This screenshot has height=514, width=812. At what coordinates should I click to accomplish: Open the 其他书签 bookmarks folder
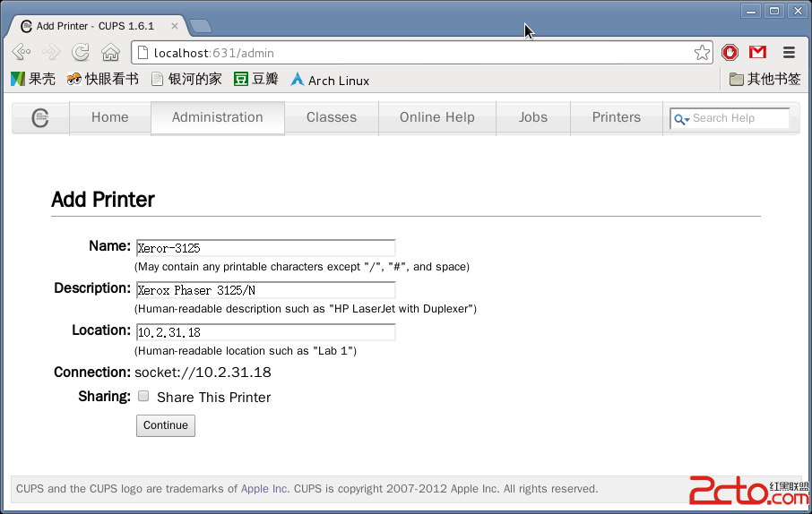click(764, 79)
